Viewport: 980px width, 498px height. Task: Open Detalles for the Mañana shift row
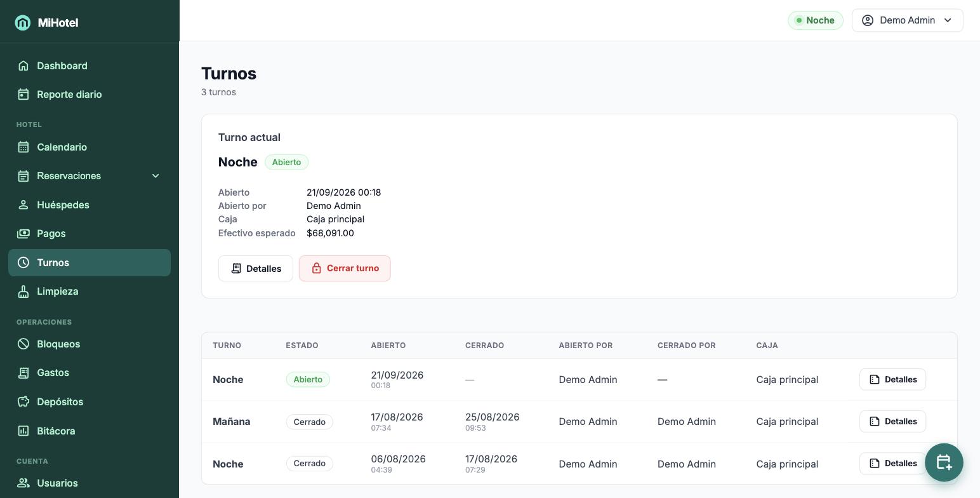[x=892, y=422]
